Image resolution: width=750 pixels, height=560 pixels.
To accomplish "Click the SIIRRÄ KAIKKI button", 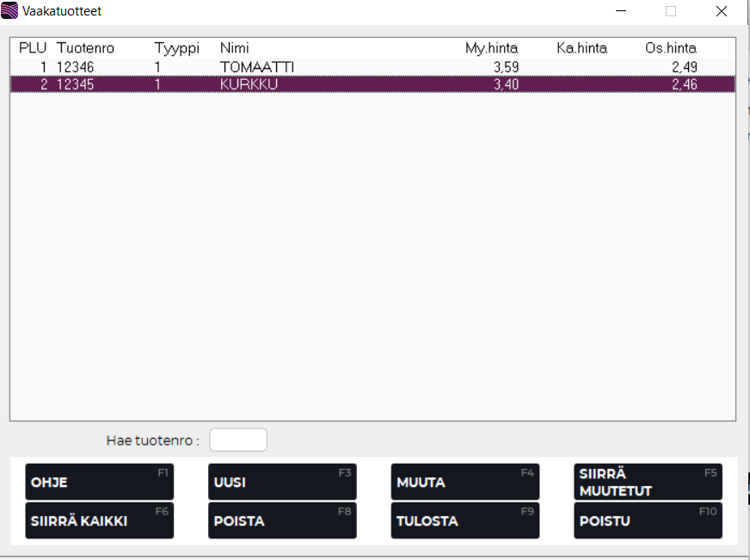I will pos(99,520).
